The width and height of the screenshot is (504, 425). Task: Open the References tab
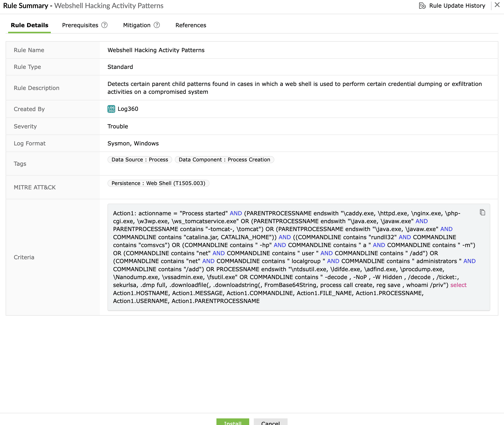[x=191, y=25]
